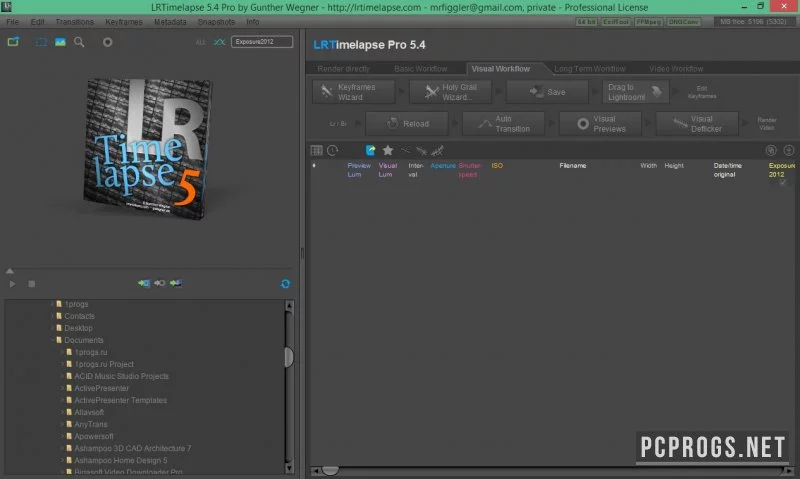Click the circle ring icon in preview toolbar
The height and width of the screenshot is (479, 800).
pos(107,42)
